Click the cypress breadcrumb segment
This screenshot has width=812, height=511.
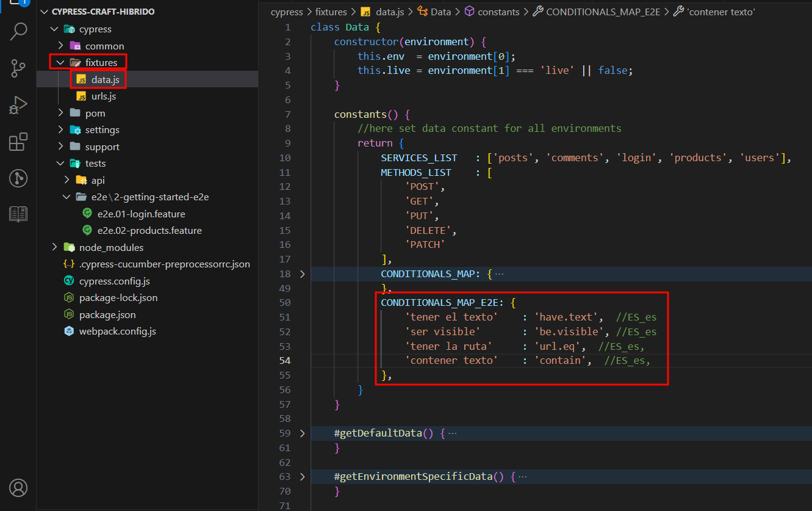coord(287,12)
